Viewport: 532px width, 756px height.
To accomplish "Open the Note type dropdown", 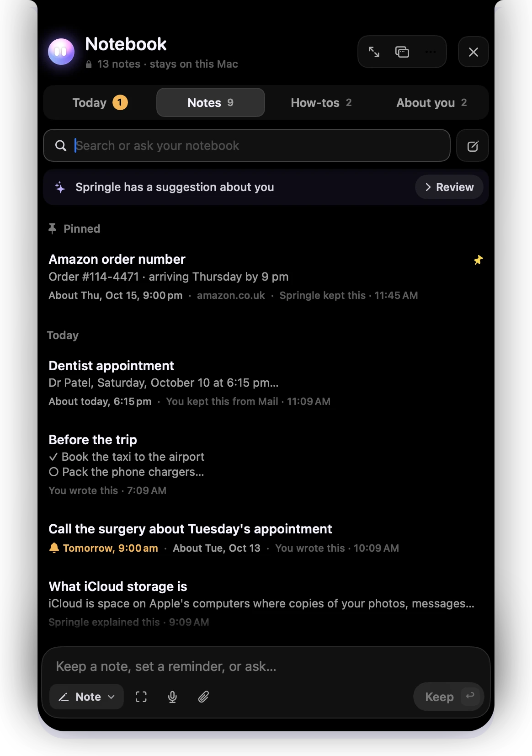I will 86,697.
